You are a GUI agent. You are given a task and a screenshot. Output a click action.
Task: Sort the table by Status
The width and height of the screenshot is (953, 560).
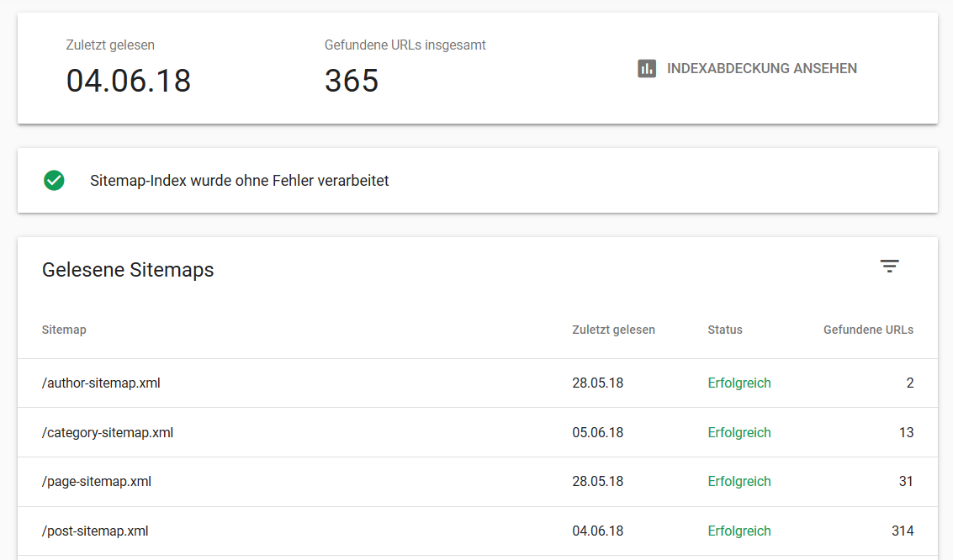pyautogui.click(x=724, y=330)
